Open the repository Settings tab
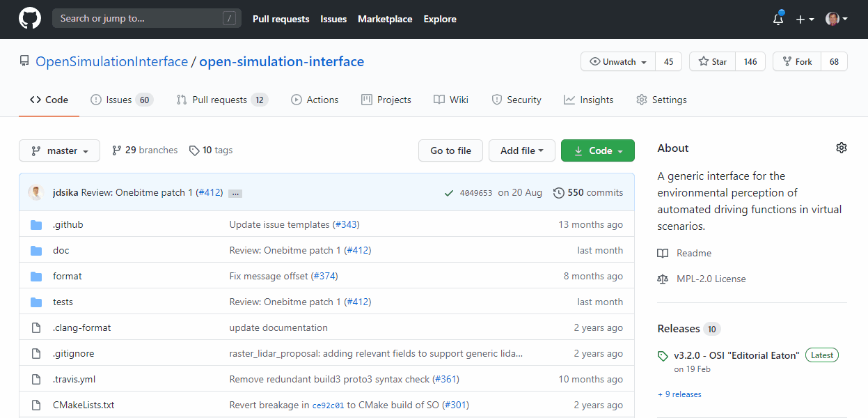 tap(661, 100)
